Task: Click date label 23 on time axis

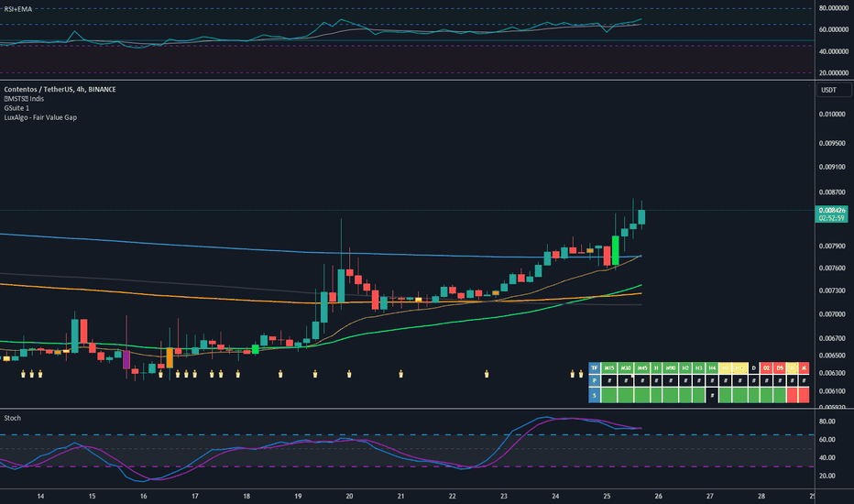Action: pyautogui.click(x=504, y=497)
